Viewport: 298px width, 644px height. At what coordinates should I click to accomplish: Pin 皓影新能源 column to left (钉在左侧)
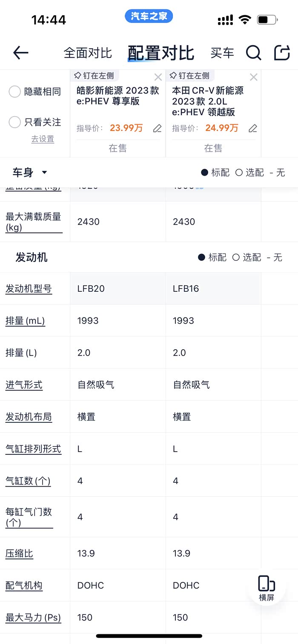coord(95,76)
